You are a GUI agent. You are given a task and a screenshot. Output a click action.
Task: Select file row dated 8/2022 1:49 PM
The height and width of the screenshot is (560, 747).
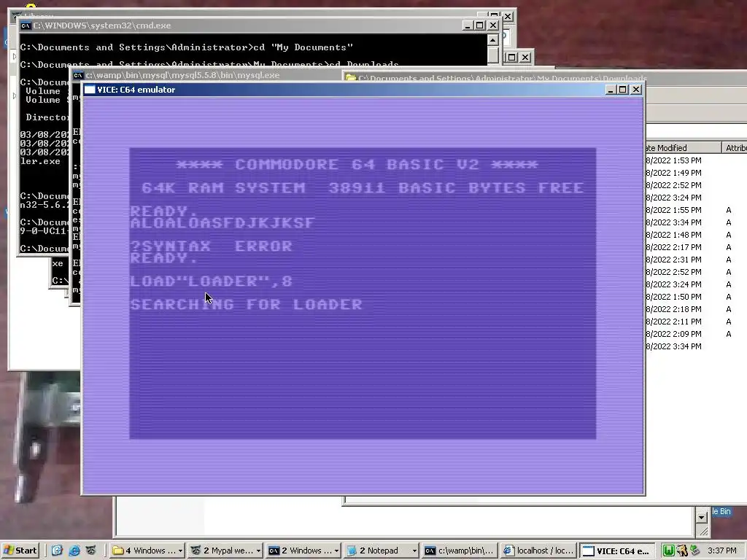tap(673, 173)
